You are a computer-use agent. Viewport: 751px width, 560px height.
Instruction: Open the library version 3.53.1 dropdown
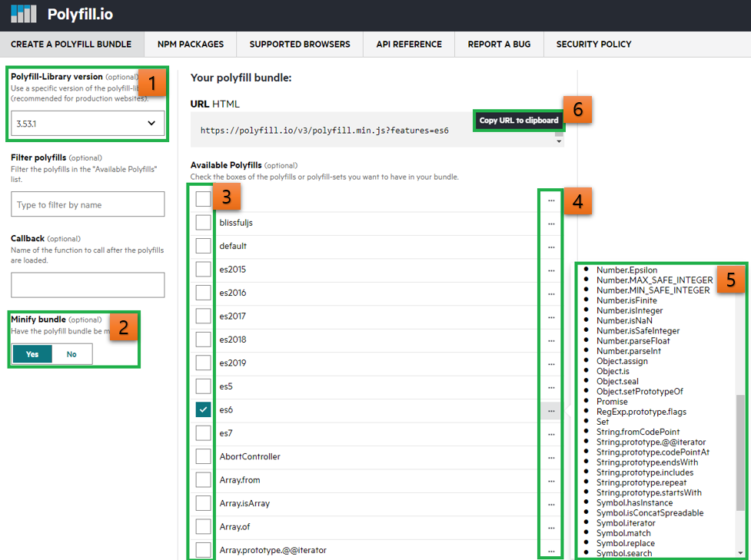(88, 124)
